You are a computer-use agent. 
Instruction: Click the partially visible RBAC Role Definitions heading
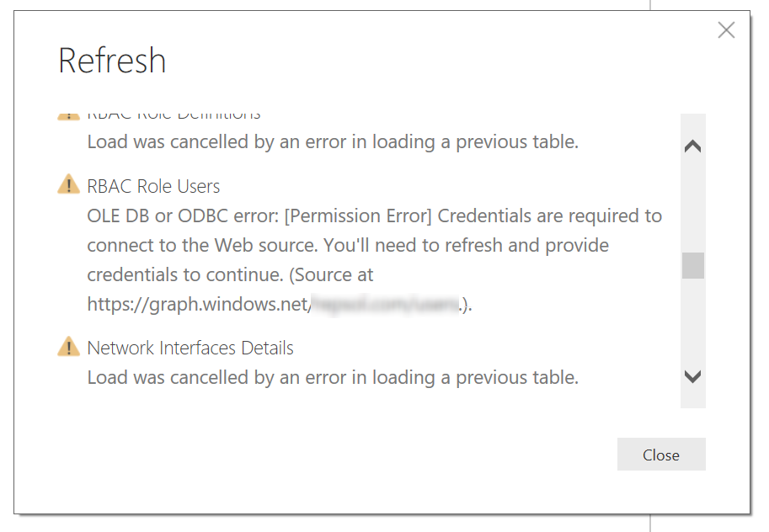point(174,116)
